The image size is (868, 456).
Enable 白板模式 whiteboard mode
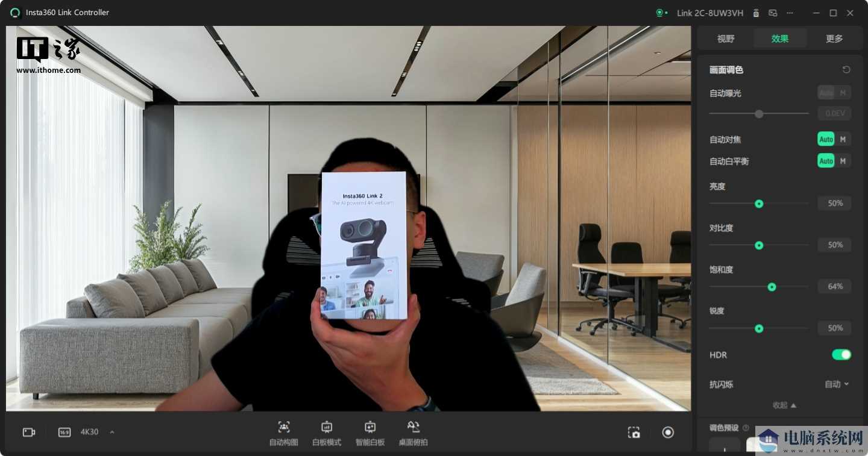click(327, 433)
